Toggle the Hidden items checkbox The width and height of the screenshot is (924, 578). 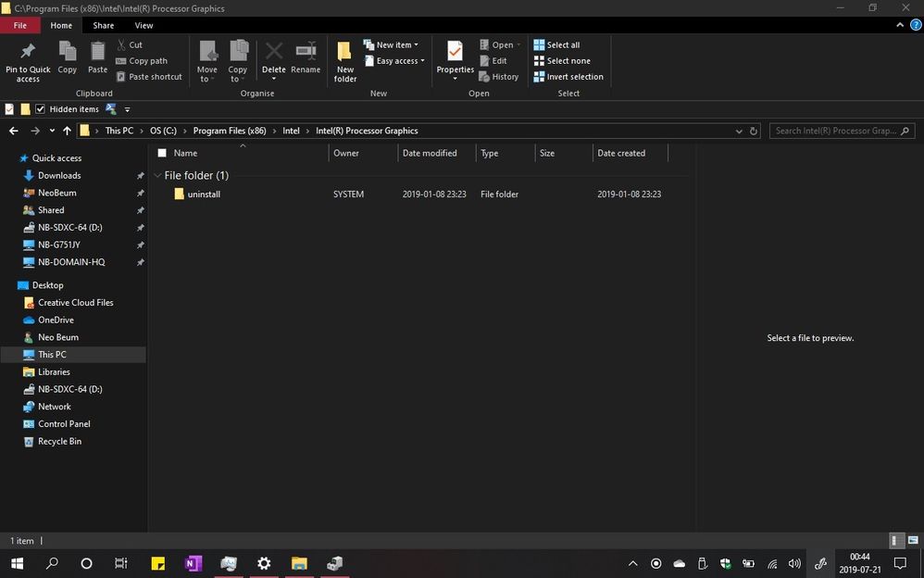[40, 109]
